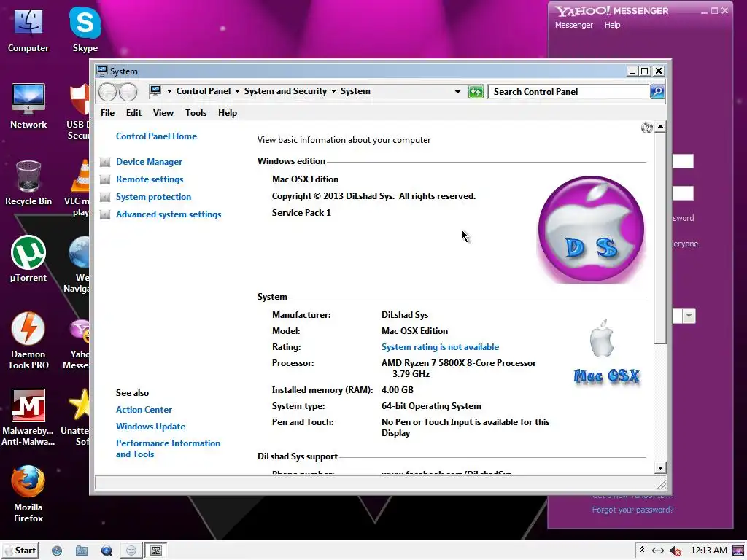Click the search magnifier button in Control Panel
747x560 pixels.
pos(657,91)
